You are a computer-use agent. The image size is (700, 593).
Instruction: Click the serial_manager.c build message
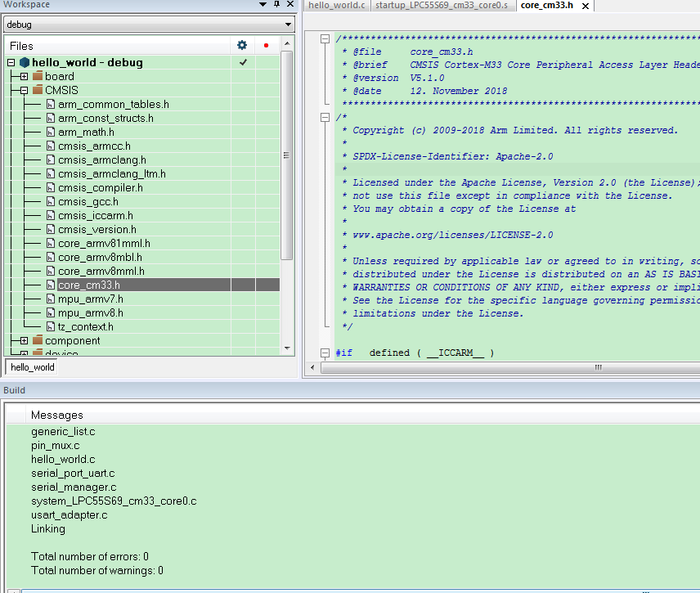(74, 487)
